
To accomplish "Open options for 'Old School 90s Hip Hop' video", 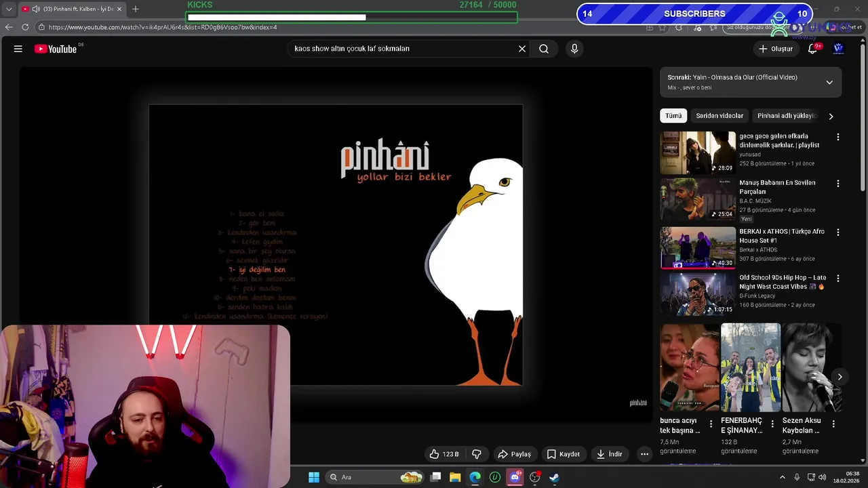I will [837, 279].
